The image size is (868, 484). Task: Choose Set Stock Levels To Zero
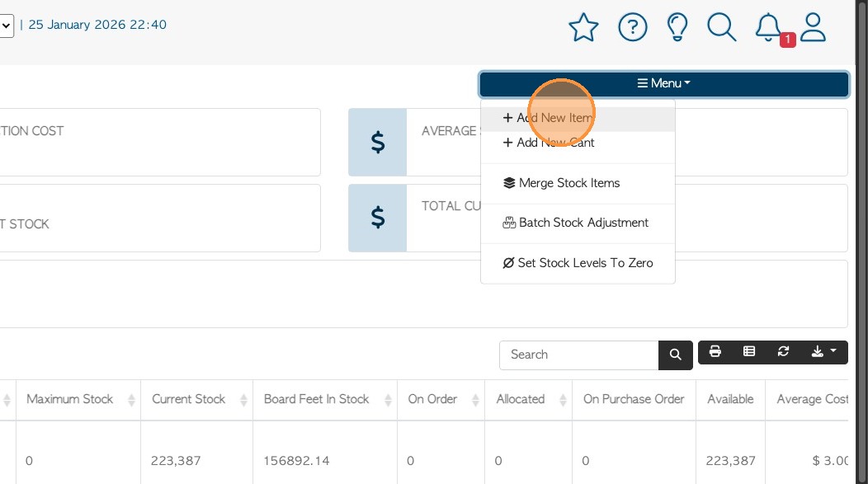[x=578, y=263]
